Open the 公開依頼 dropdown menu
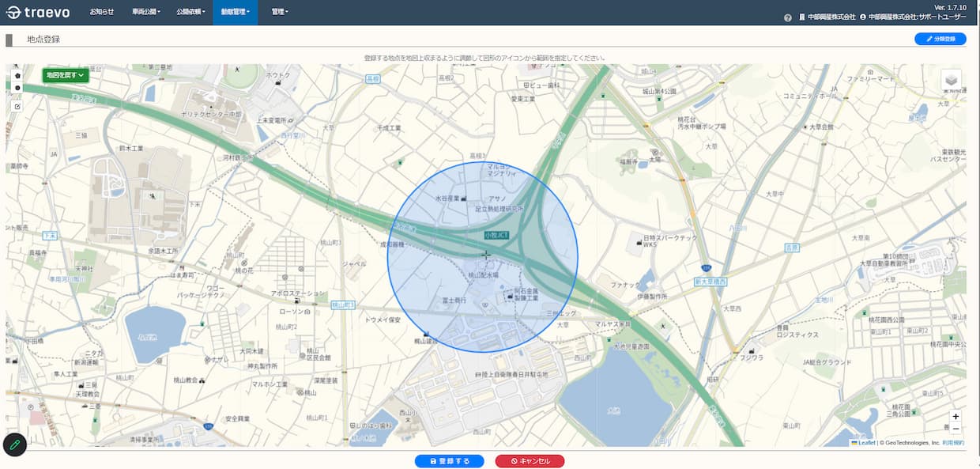 point(190,12)
